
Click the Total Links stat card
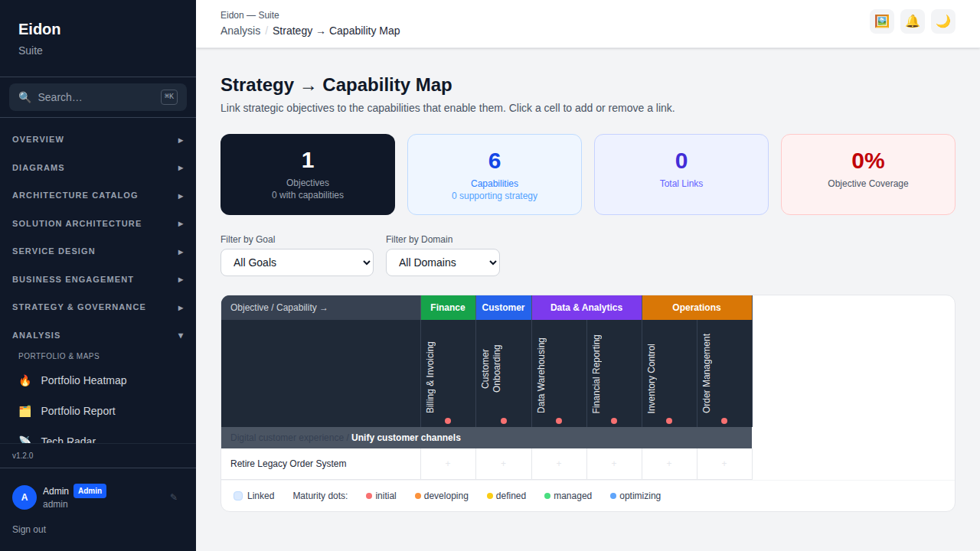(x=681, y=174)
